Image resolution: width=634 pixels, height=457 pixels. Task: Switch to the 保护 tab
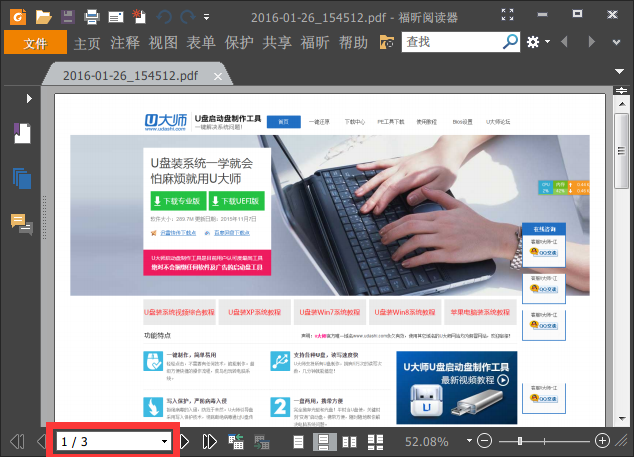pyautogui.click(x=239, y=42)
